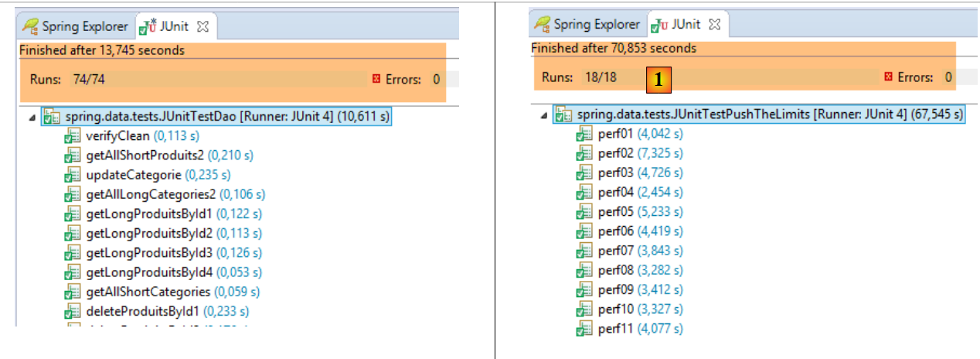Click the numbered 1 annotation marker
This screenshot has width=980, height=359.
click(x=658, y=79)
